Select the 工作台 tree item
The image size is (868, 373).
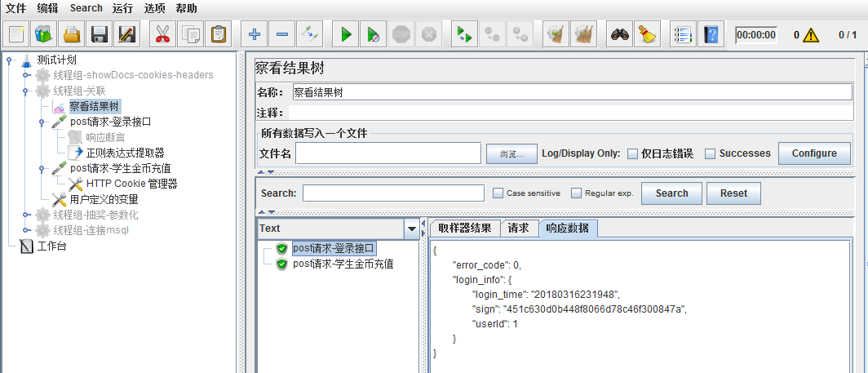tap(52, 246)
